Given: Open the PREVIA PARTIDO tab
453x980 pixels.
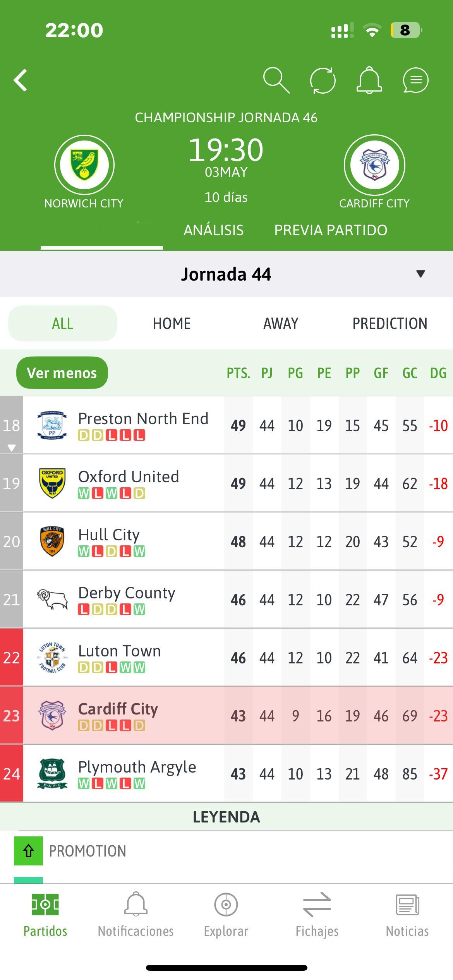Looking at the screenshot, I should pyautogui.click(x=331, y=230).
